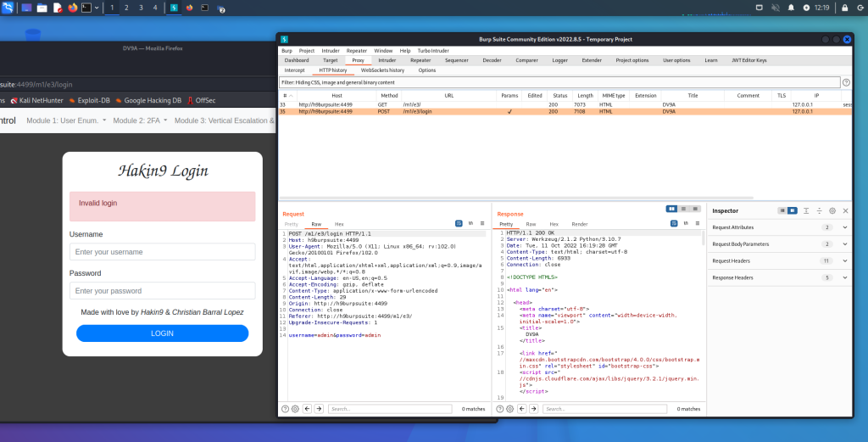The width and height of the screenshot is (868, 442).
Task: Open Exploit-DB bookmark in Firefox
Action: pyautogui.click(x=90, y=100)
